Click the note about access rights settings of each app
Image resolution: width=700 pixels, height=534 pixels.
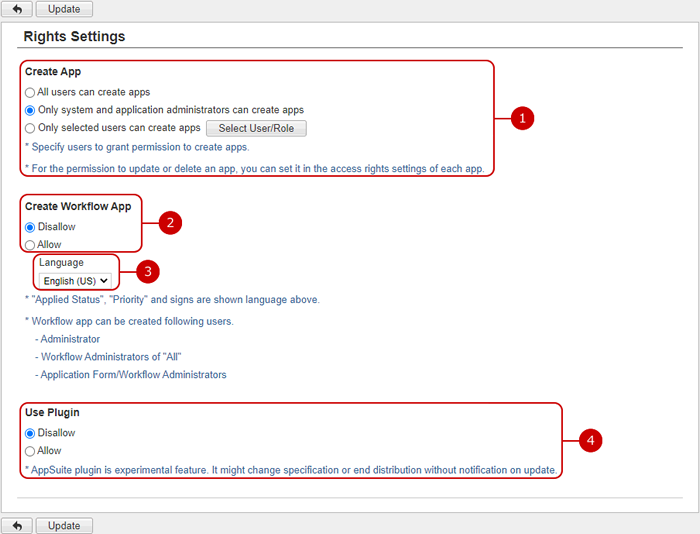coord(254,168)
